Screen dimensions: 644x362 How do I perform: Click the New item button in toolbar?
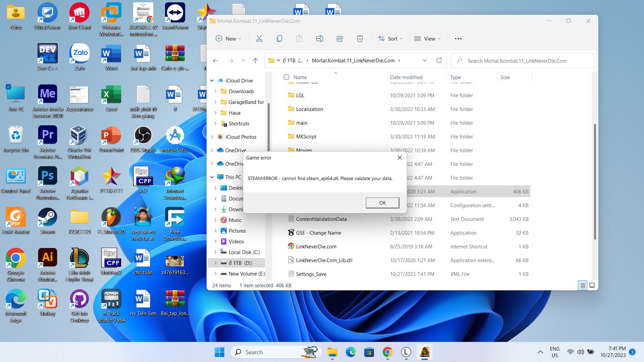click(x=227, y=39)
